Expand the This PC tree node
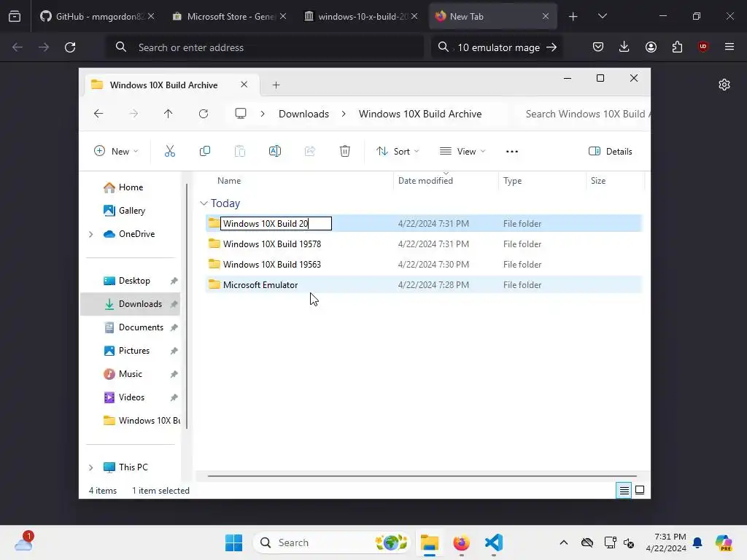The width and height of the screenshot is (747, 560). click(91, 467)
